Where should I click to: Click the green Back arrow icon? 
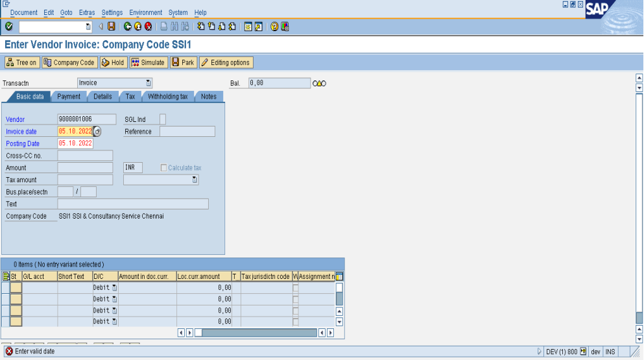point(128,27)
